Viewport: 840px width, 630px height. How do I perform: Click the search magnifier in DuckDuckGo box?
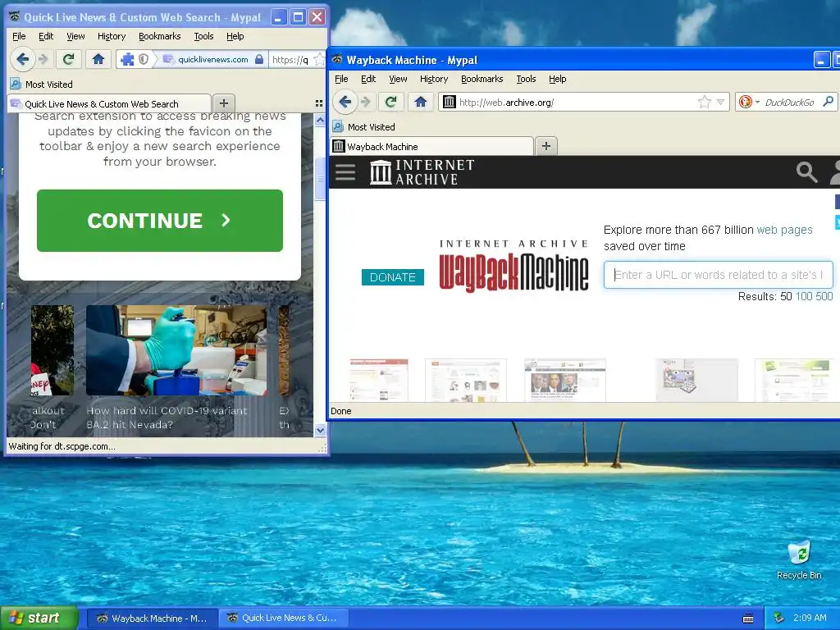[829, 101]
